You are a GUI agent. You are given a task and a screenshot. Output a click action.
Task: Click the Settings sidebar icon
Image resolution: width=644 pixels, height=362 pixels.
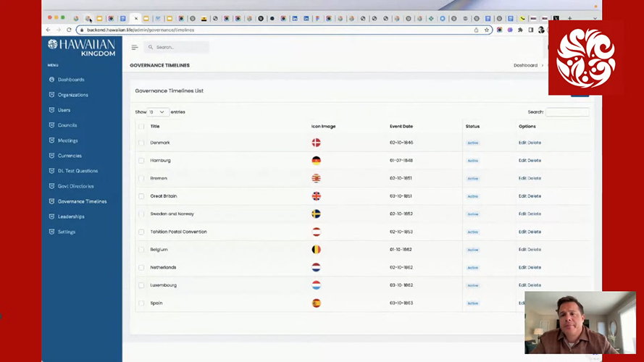pos(51,232)
